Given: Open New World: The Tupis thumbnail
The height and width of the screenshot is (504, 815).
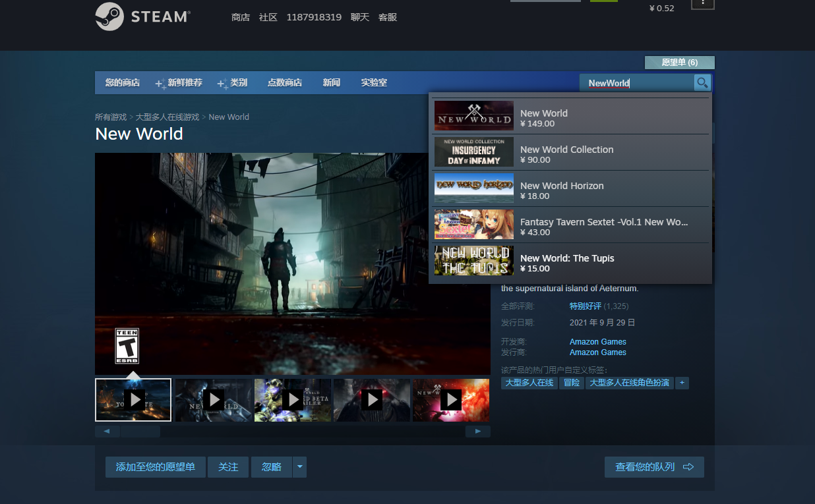Looking at the screenshot, I should click(474, 261).
